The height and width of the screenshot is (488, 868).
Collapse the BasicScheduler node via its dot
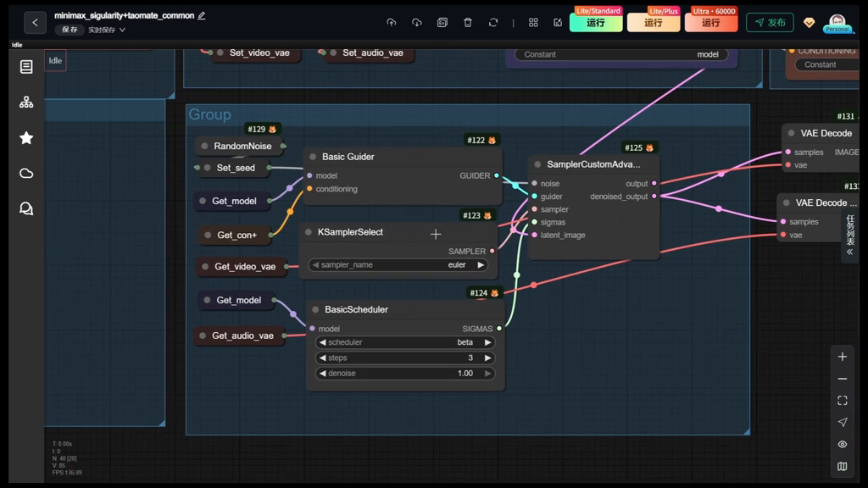(315, 310)
